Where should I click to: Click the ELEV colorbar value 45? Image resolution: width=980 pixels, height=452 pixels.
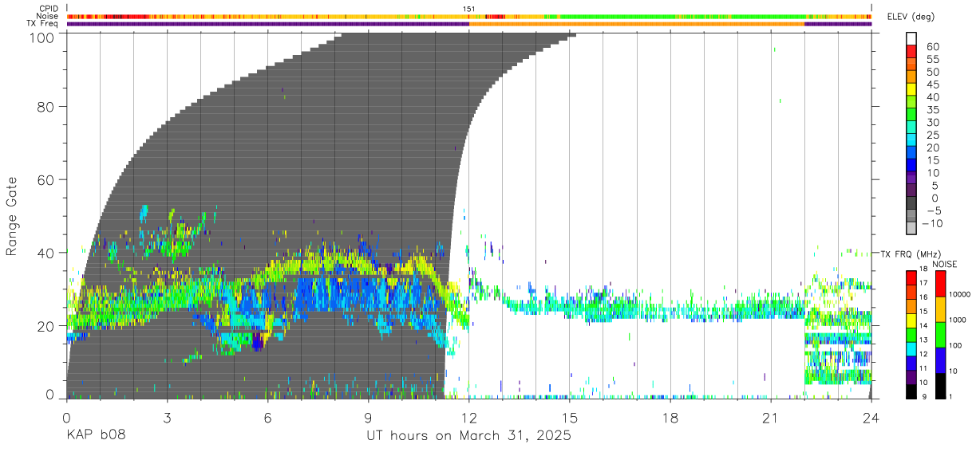931,85
